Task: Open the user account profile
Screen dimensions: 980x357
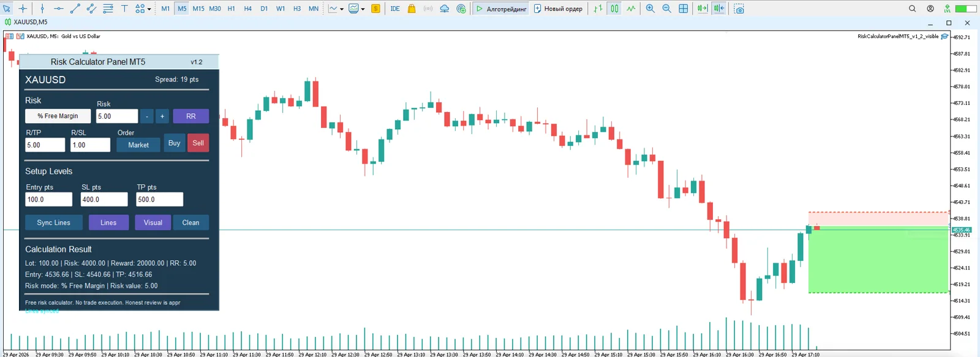Action: (x=930, y=9)
